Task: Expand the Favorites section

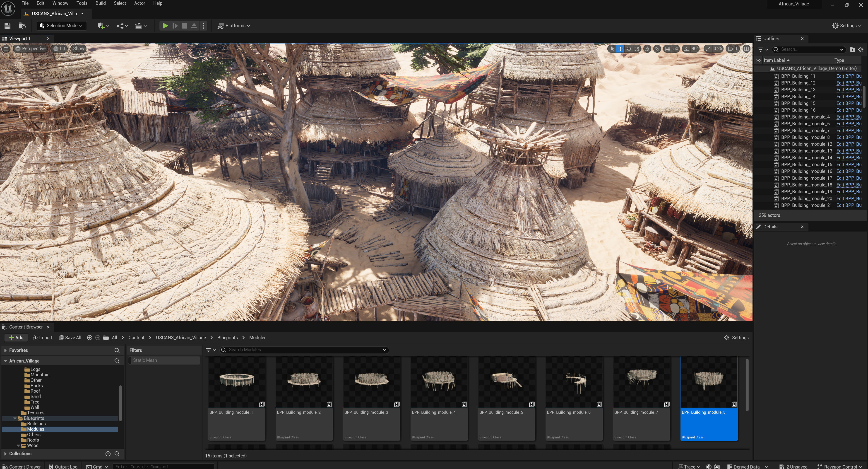Action: pos(5,350)
